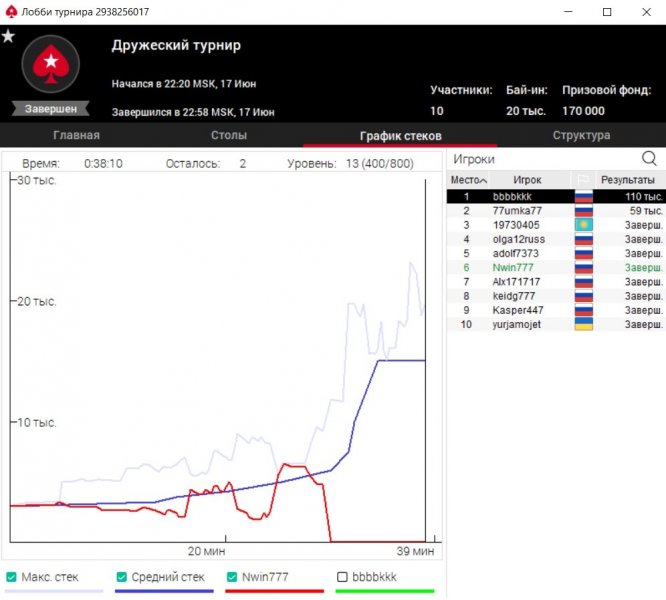Sort by the Игрок column header
This screenshot has height=600, width=666.
click(527, 180)
